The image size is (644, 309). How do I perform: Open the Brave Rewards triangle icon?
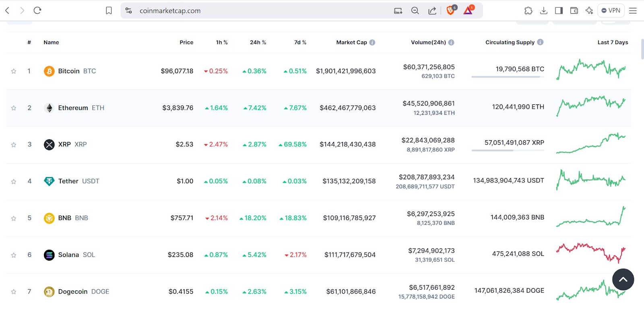468,10
